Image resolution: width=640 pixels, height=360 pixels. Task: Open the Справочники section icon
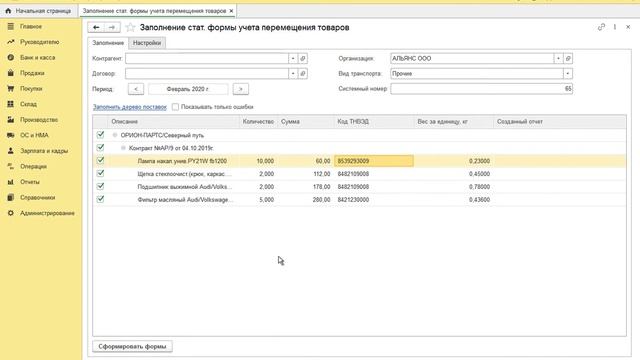[11, 198]
